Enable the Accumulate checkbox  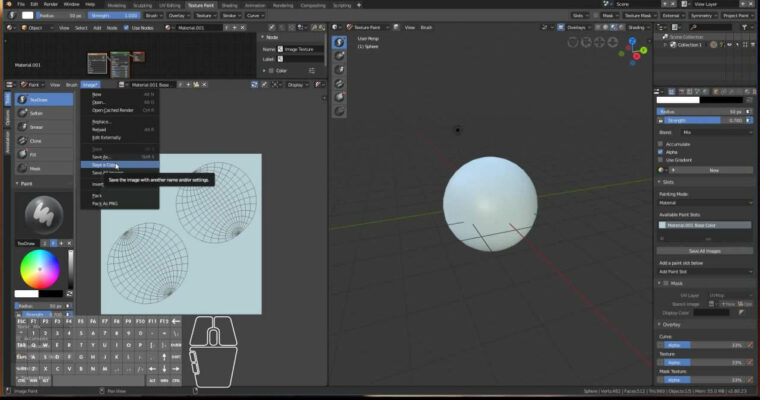[660, 144]
